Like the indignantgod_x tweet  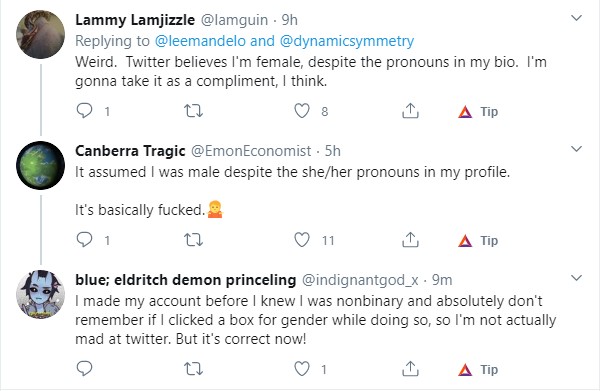301,368
